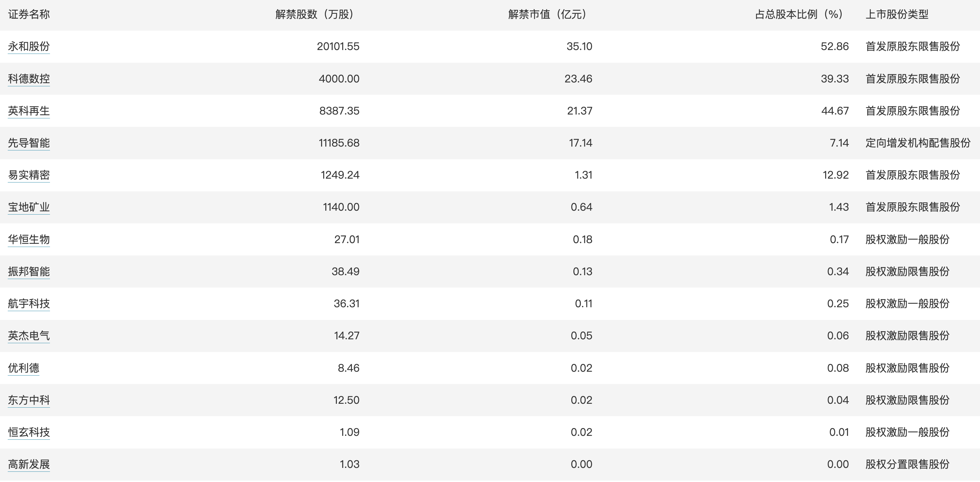Open the 振邦智能 link
This screenshot has width=980, height=482.
tap(29, 271)
